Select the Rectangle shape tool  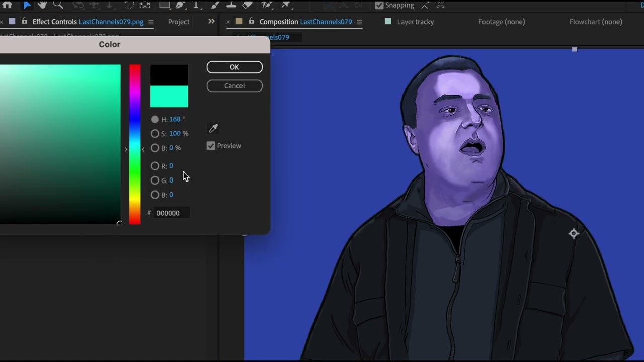(x=165, y=5)
